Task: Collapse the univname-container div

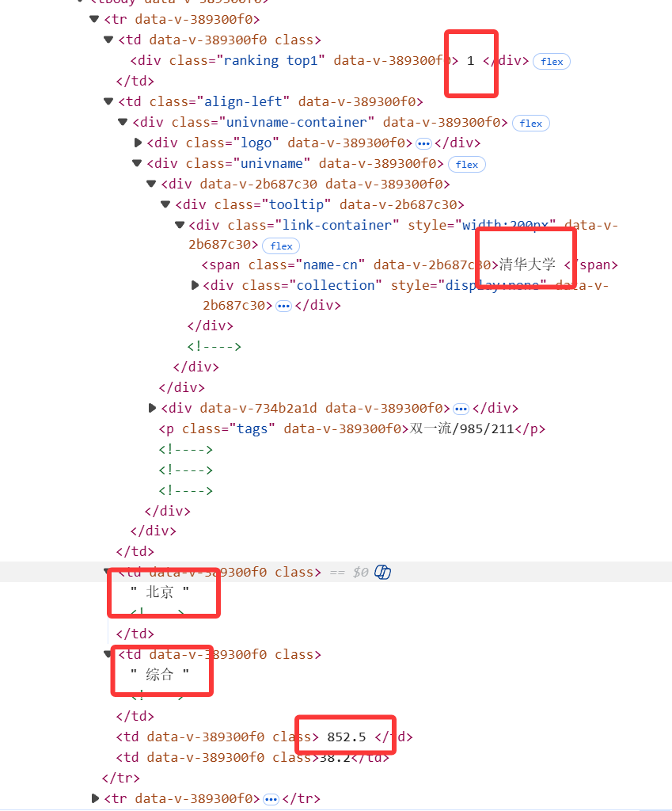Action: pos(123,122)
